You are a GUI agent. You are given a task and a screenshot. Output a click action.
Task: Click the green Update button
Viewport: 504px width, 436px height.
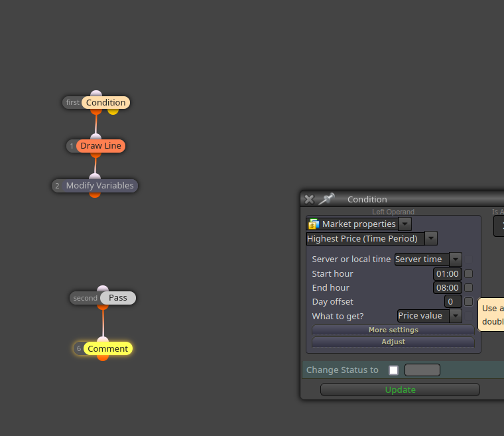400,390
